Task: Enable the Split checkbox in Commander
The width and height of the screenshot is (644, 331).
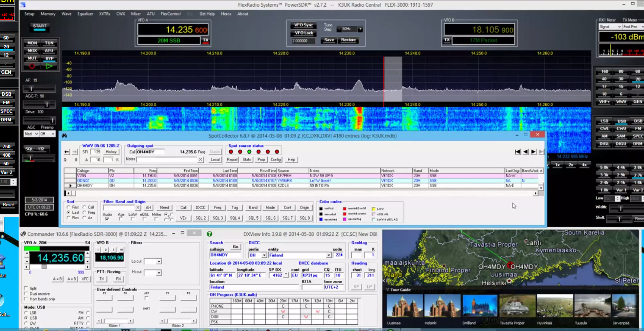Action: tap(26, 288)
